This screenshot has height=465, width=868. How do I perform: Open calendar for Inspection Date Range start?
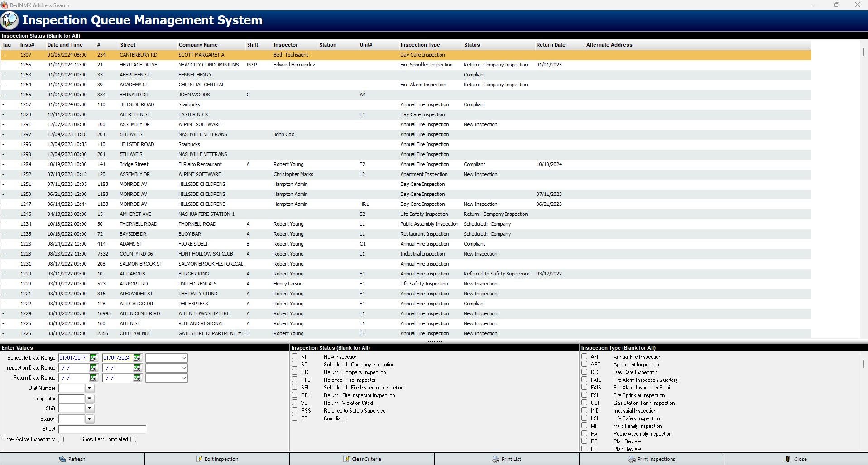coord(93,368)
